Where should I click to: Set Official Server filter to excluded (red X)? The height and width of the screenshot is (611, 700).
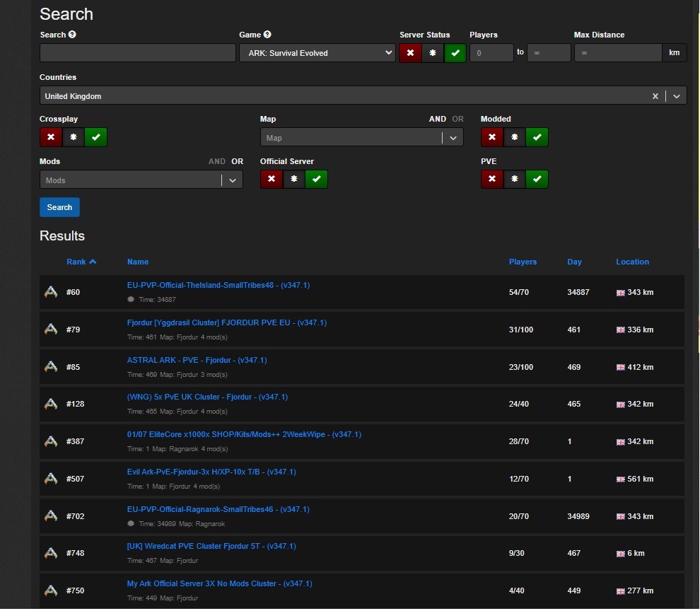coord(272,179)
